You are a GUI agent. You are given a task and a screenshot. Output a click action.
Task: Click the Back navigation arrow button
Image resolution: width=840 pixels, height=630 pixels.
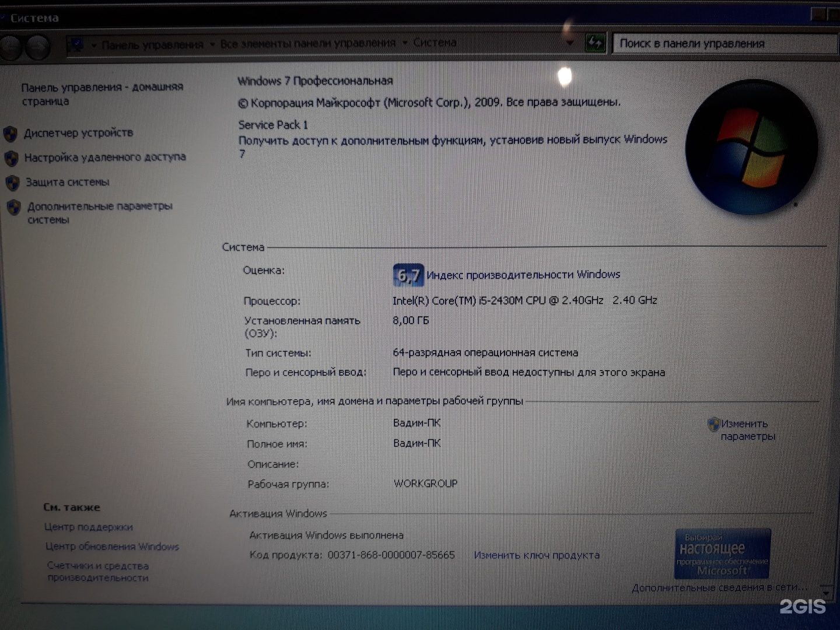click(10, 48)
